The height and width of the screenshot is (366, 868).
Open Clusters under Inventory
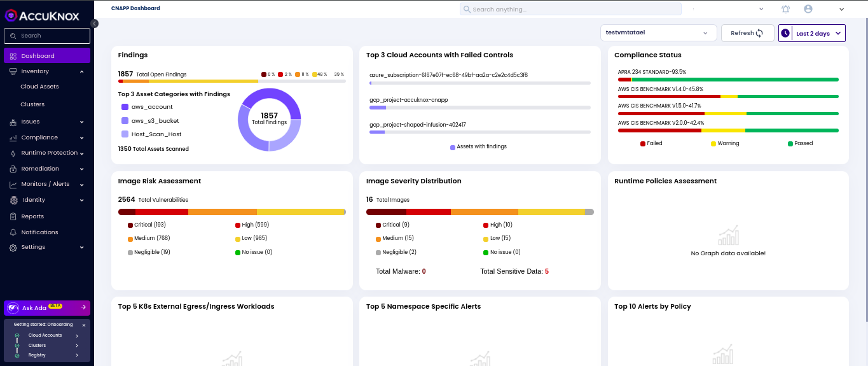point(32,104)
